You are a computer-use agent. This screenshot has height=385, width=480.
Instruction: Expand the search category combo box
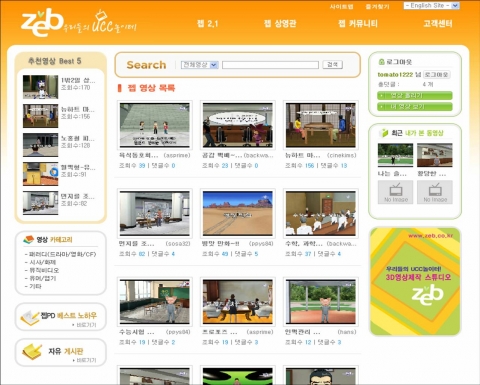click(x=200, y=65)
